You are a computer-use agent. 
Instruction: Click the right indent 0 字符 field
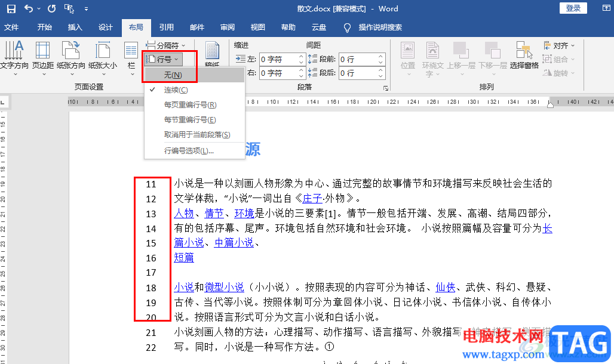tap(278, 73)
